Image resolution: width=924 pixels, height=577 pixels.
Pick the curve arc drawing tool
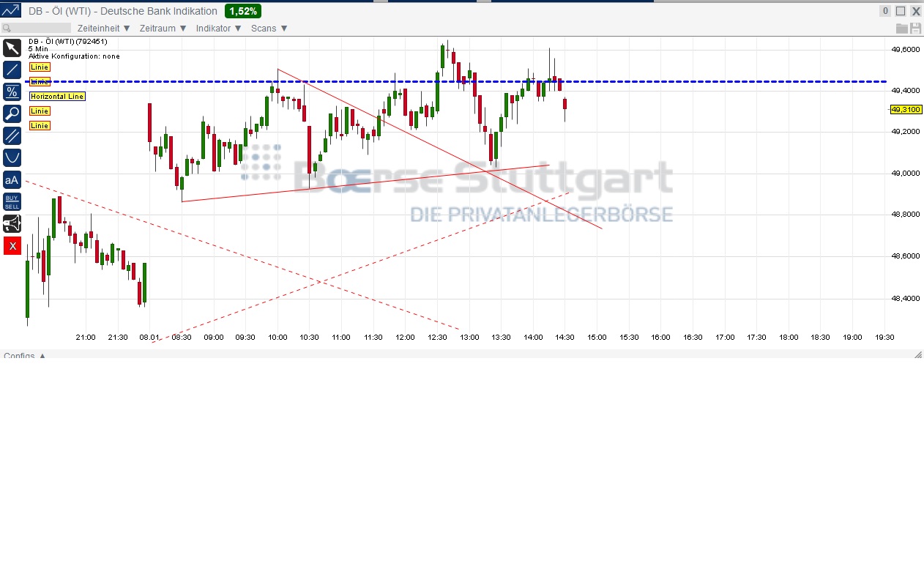(12, 157)
